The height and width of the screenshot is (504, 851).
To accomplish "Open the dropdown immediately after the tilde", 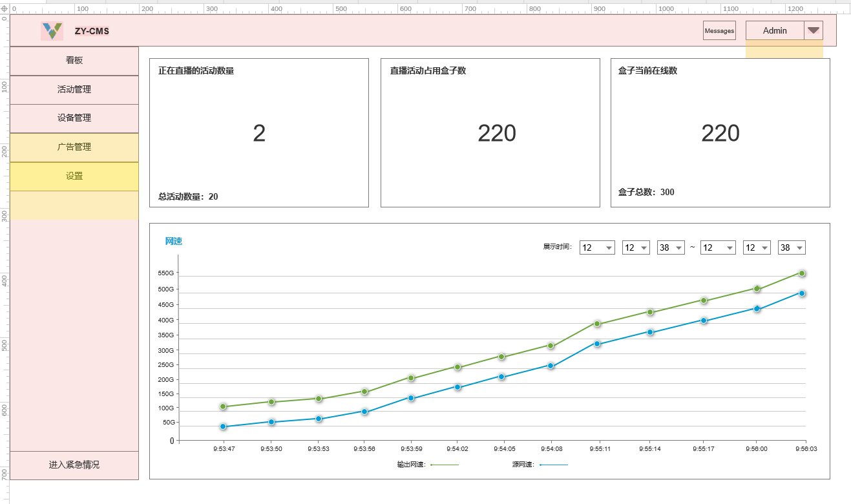I will coord(718,247).
